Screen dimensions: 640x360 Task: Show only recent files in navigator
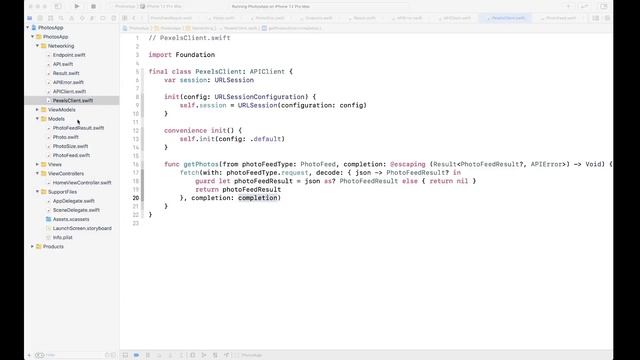[x=108, y=355]
